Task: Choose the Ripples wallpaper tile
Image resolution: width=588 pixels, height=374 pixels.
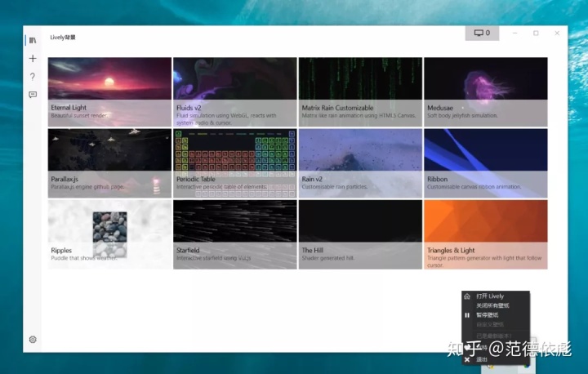Action: (109, 234)
